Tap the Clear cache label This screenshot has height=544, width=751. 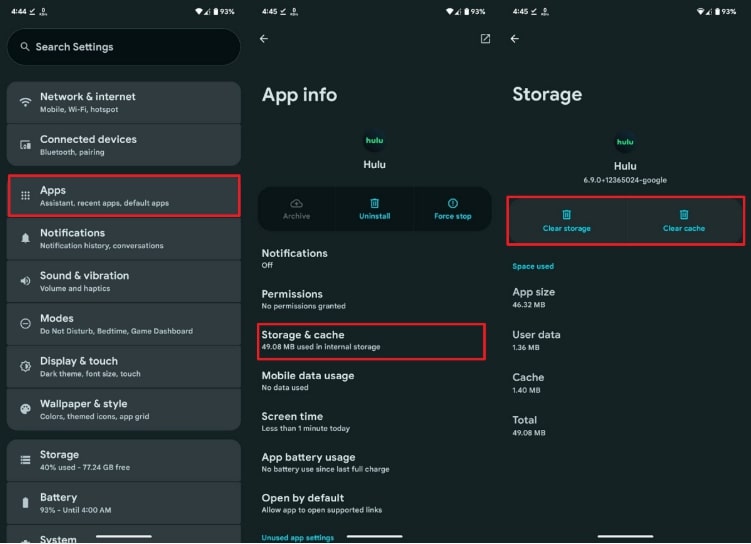tap(684, 228)
